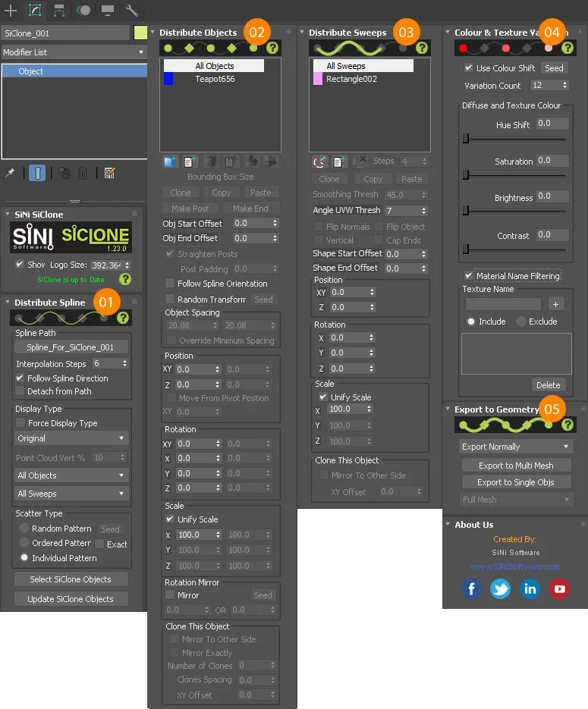Click move object up icon

[x=252, y=162]
